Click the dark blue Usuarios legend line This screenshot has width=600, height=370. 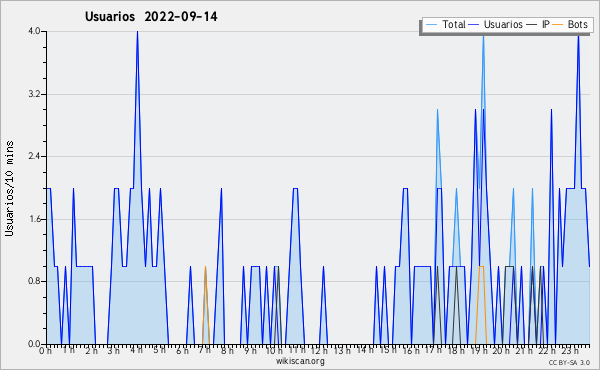(x=474, y=24)
